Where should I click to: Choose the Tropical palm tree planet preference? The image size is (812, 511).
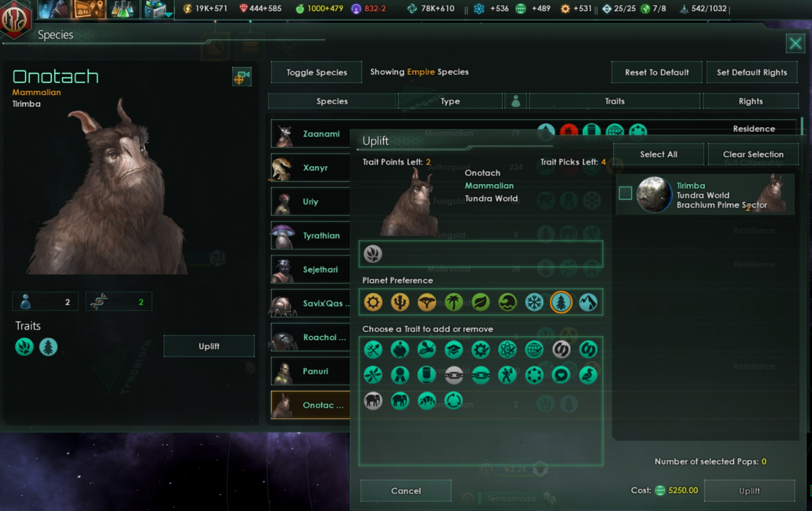coord(453,302)
